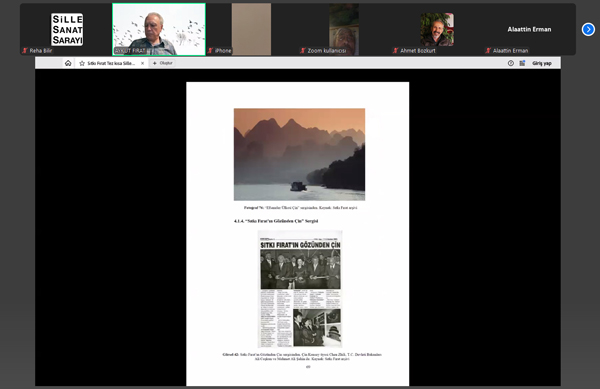
Task: Select the Sille Sanat Sarayı participant tile
Action: pos(67,29)
